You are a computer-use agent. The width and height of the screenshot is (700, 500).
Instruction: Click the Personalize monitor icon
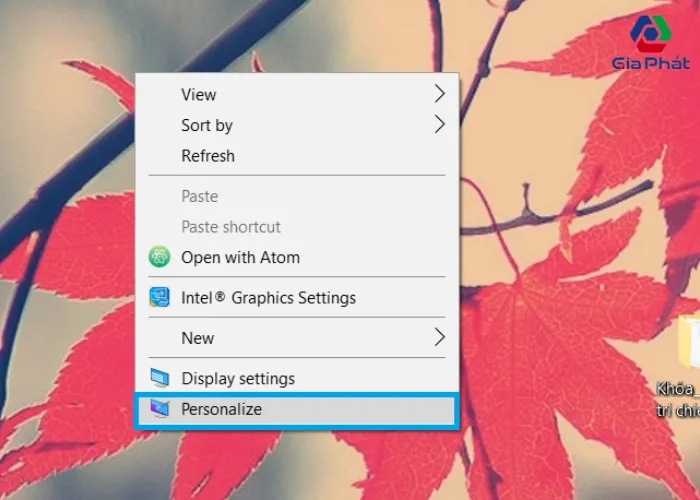tap(159, 409)
